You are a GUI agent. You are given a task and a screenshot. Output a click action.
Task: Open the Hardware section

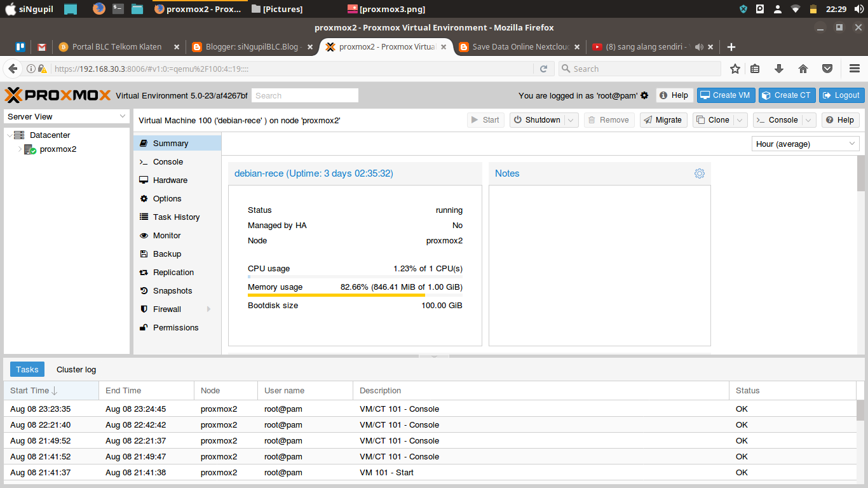[177, 180]
